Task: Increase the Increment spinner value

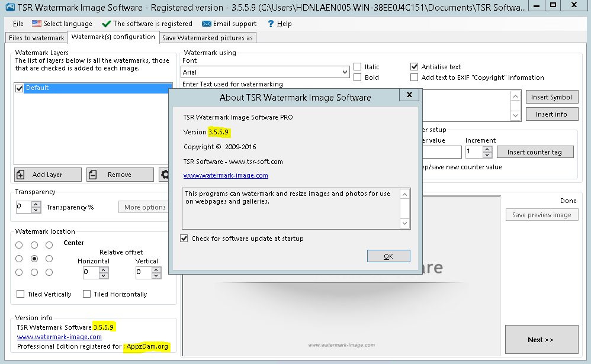Action: tap(487, 149)
